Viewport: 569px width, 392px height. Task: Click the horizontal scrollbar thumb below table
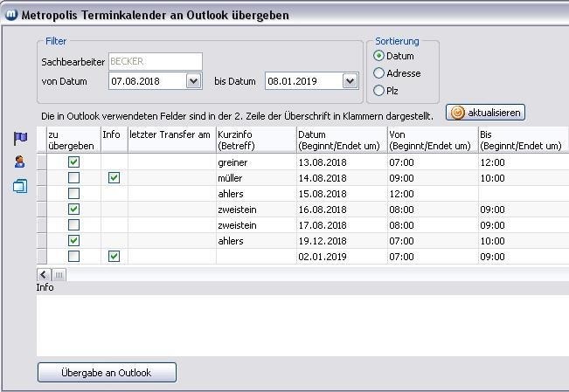(59, 275)
